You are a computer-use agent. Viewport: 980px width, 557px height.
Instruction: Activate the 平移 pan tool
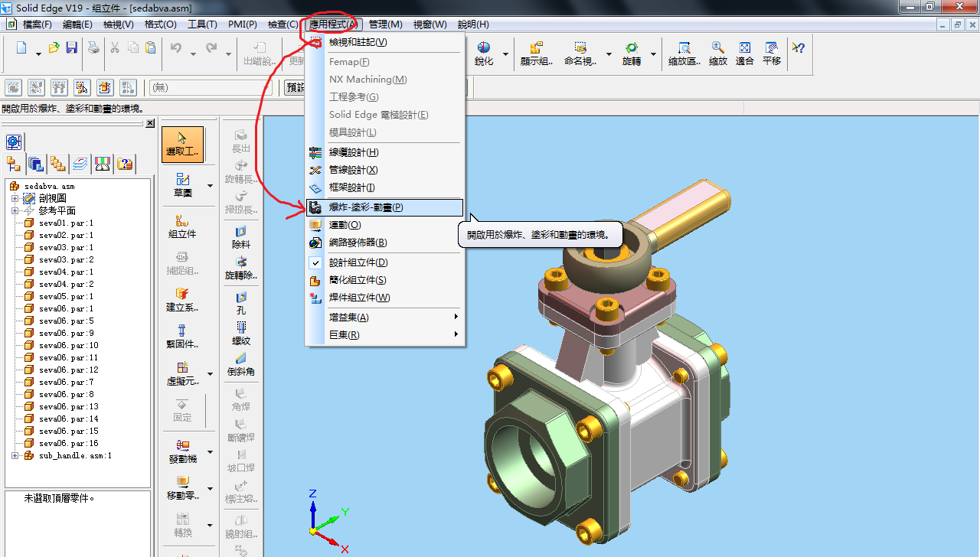coord(772,54)
